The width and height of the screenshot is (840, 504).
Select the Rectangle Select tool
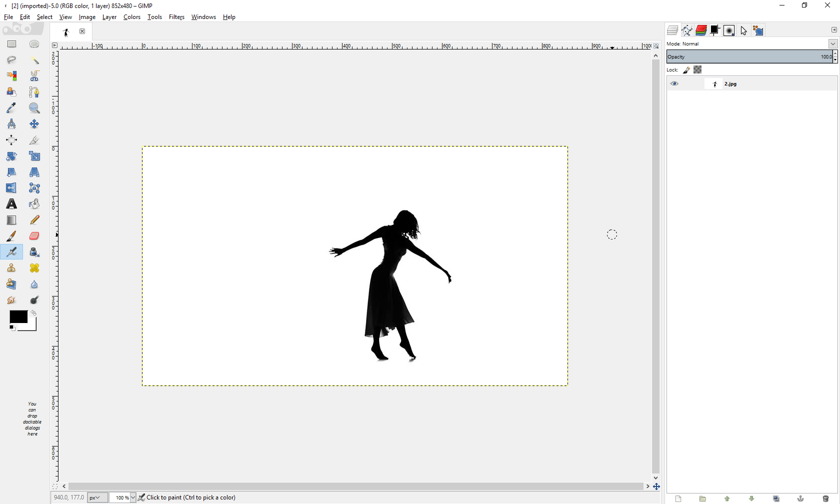pos(11,44)
